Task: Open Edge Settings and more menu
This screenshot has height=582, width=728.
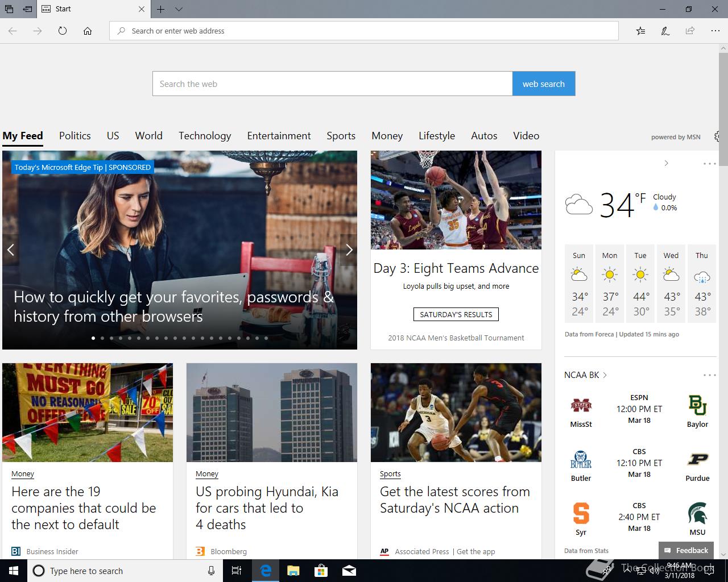Action: (715, 31)
